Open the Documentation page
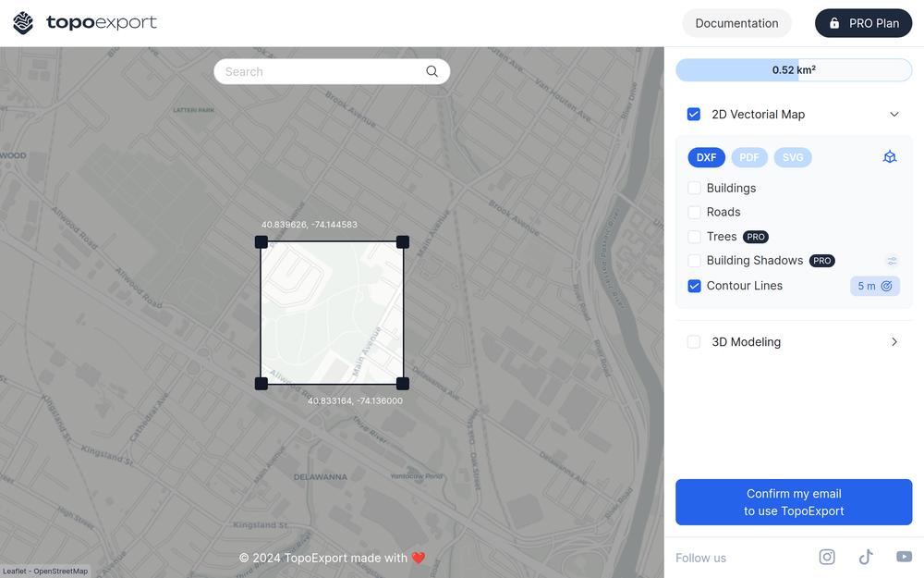Viewport: 924px width, 578px height. (736, 23)
